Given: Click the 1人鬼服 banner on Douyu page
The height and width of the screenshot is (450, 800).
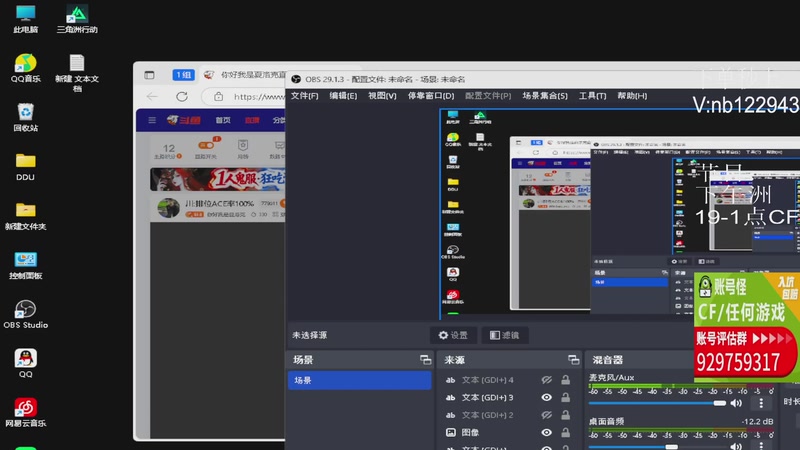Looking at the screenshot, I should (218, 179).
